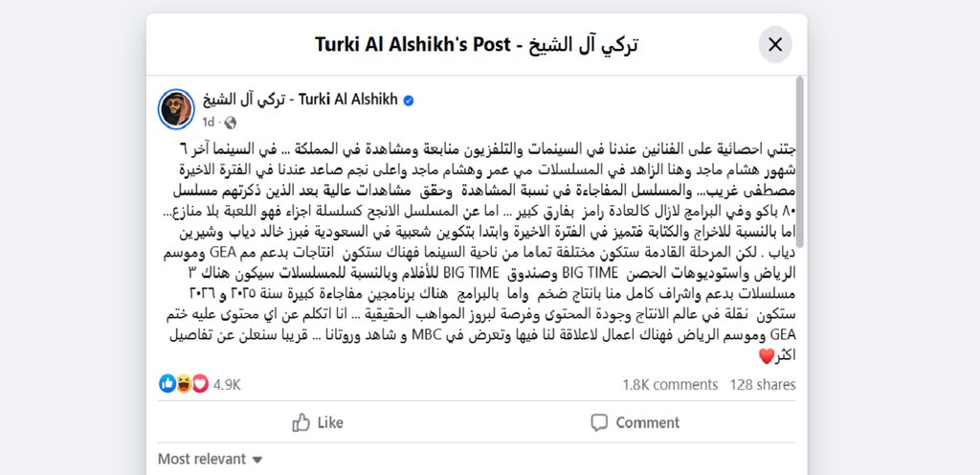Click the blue thumbs-up reaction icon
Image resolution: width=980 pixels, height=475 pixels.
167,384
